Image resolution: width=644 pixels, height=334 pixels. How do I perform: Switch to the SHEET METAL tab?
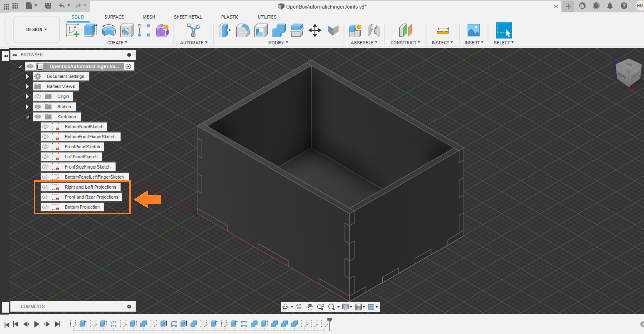[x=188, y=17]
